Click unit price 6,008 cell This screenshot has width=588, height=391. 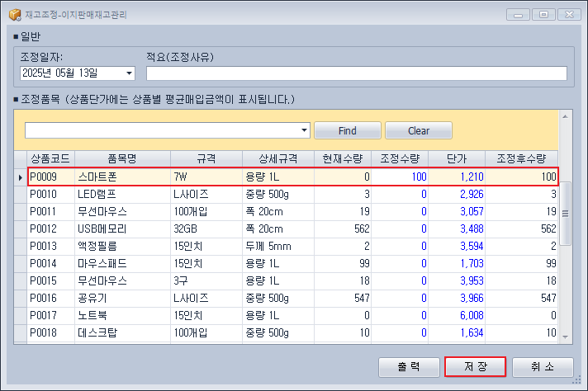pyautogui.click(x=457, y=316)
